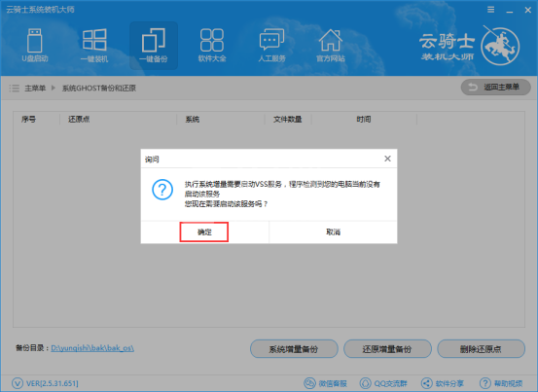Viewport: 538px width, 392px height.
Task: Open QQ交流群 group link
Action: click(x=383, y=383)
